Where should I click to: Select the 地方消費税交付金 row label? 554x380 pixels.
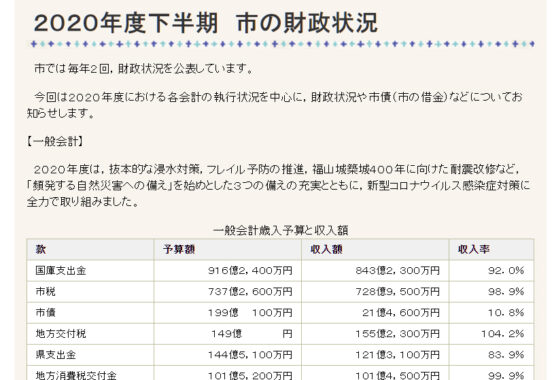pyautogui.click(x=76, y=375)
